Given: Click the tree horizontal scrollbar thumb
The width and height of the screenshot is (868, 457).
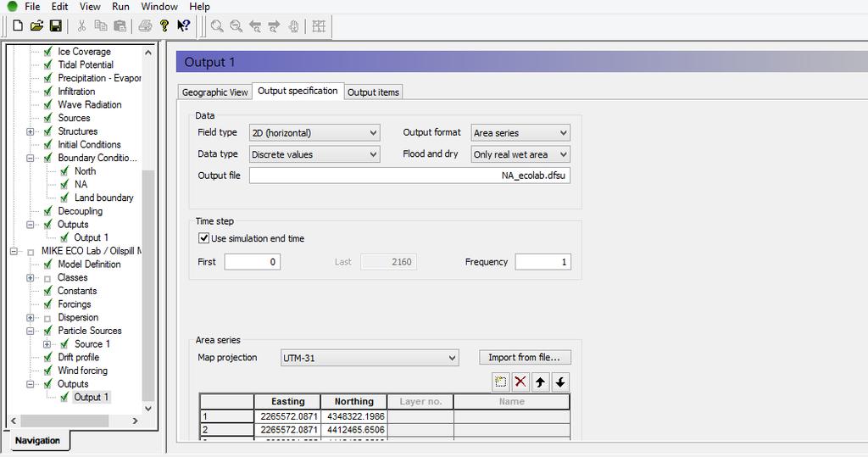Looking at the screenshot, I should coord(64,421).
